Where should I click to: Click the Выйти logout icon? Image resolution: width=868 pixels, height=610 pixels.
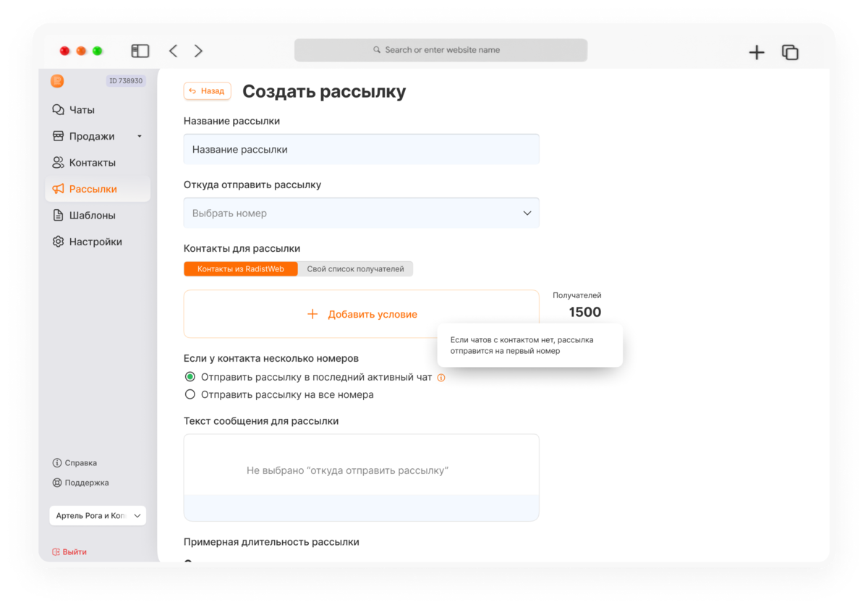56,552
